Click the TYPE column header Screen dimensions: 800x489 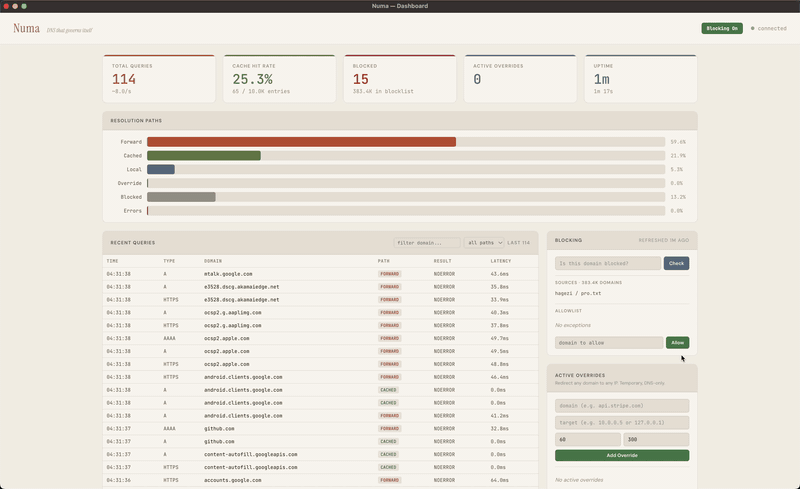coord(169,261)
